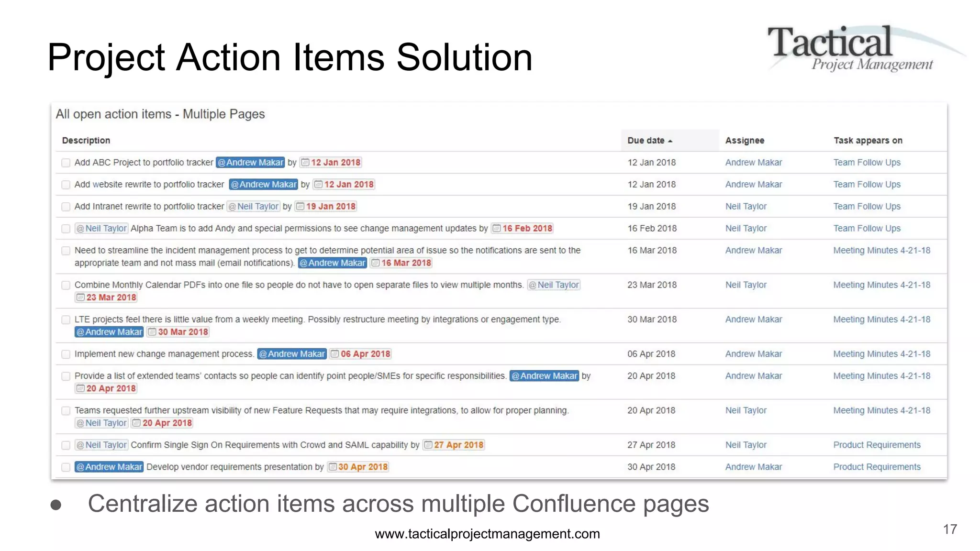The height and width of the screenshot is (551, 980).
Task: Tick the Combine Monthly Calendar PDFs checkbox
Action: point(66,286)
